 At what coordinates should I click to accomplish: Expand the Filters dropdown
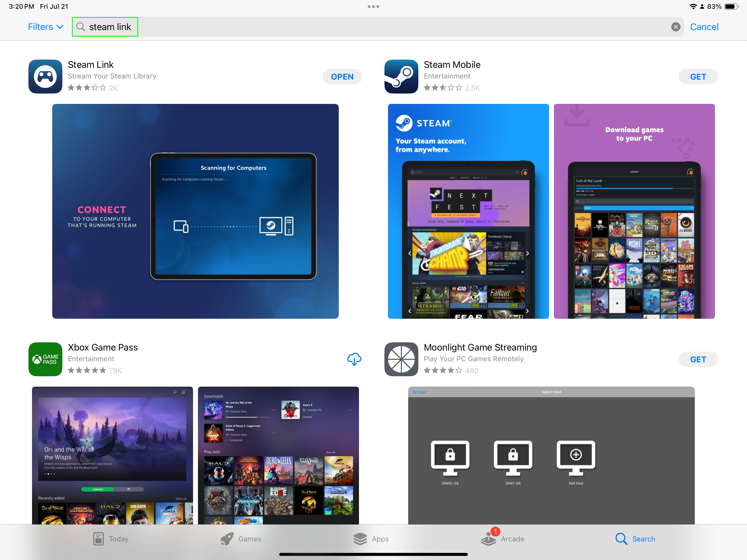click(x=46, y=27)
